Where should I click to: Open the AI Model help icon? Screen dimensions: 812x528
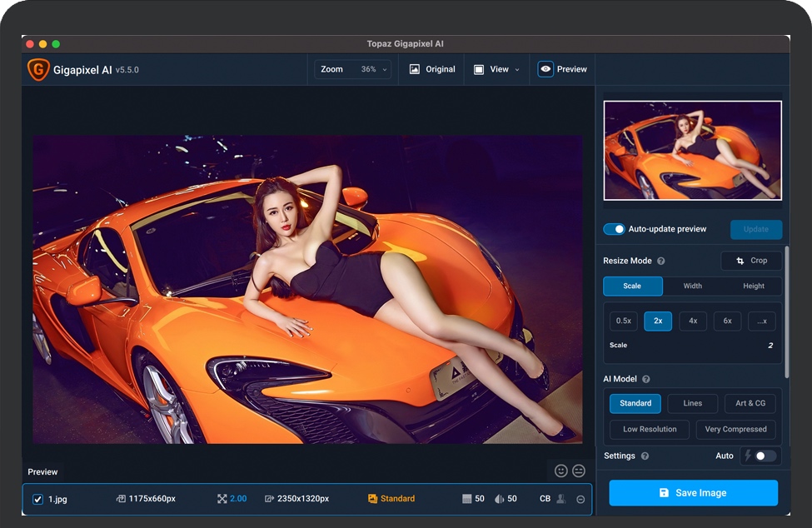click(646, 379)
